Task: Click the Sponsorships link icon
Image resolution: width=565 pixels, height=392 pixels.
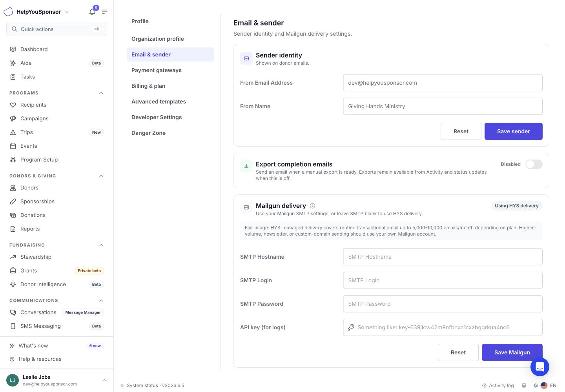Action: point(13,201)
